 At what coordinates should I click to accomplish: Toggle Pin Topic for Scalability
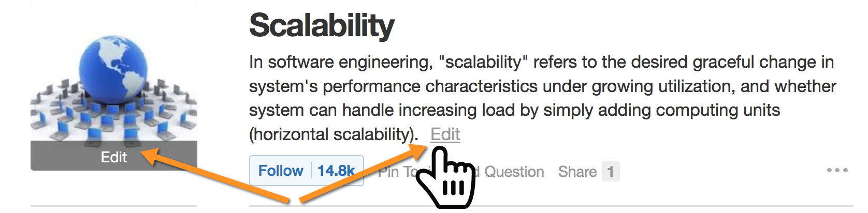[x=398, y=172]
